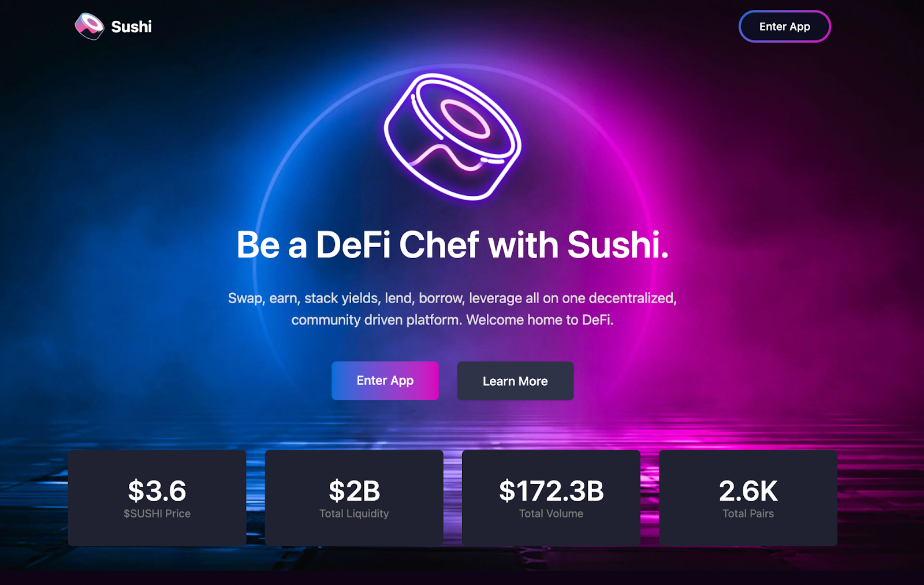Click the Swap, earn, stack yields tagline
This screenshot has width=924, height=585.
[x=453, y=309]
